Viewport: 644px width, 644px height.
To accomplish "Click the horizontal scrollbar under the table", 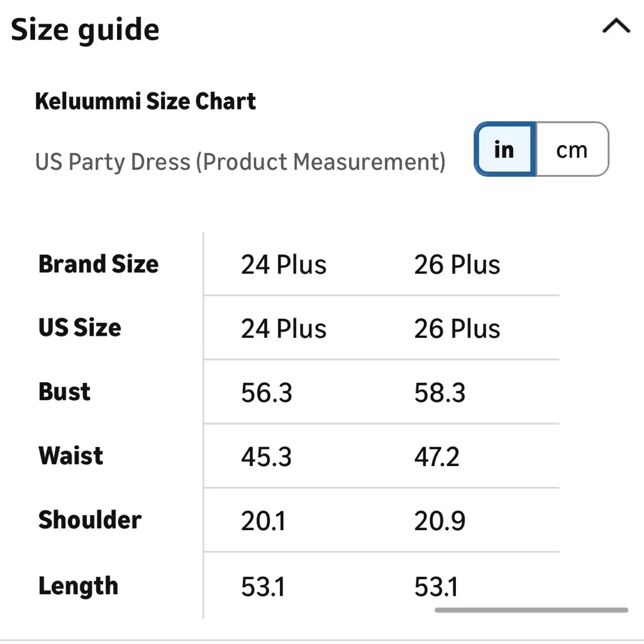I will coord(531,609).
